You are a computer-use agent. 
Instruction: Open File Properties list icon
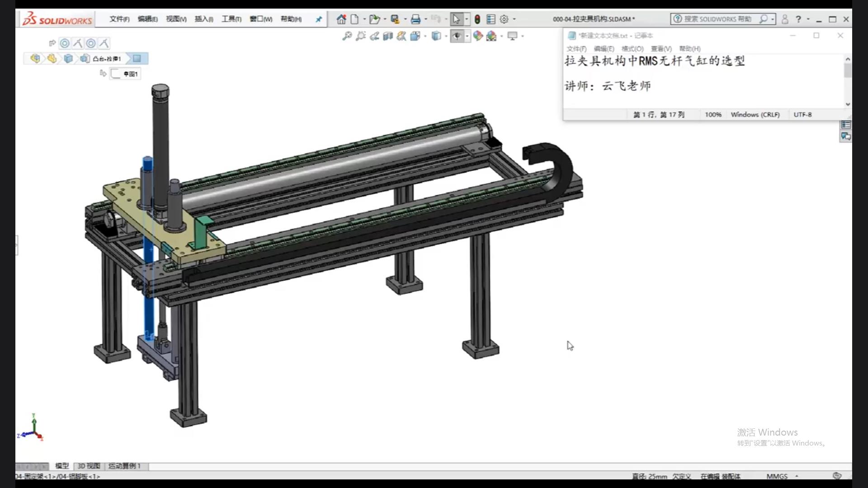(491, 19)
